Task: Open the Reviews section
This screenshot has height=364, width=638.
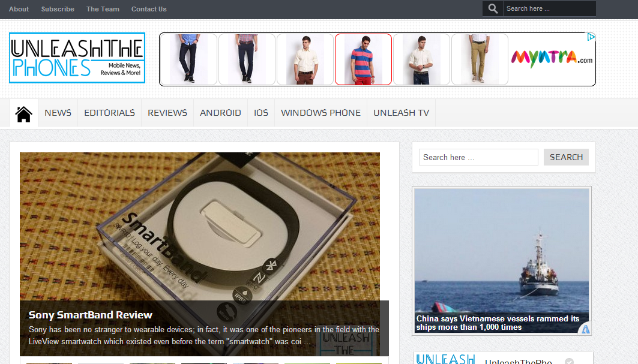Action: (x=167, y=113)
